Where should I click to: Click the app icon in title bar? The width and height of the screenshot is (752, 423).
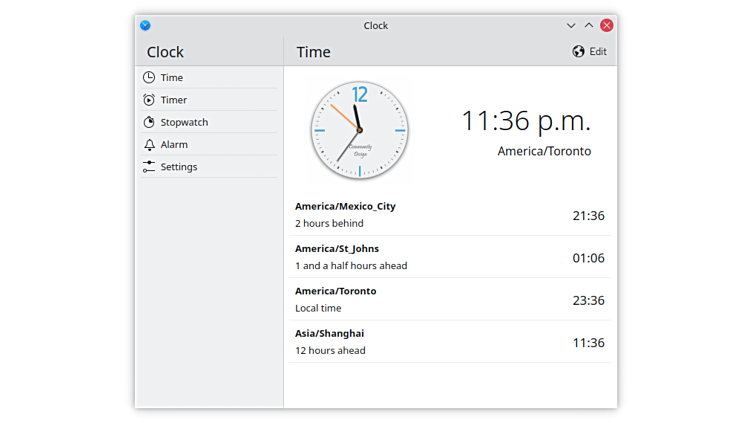145,25
